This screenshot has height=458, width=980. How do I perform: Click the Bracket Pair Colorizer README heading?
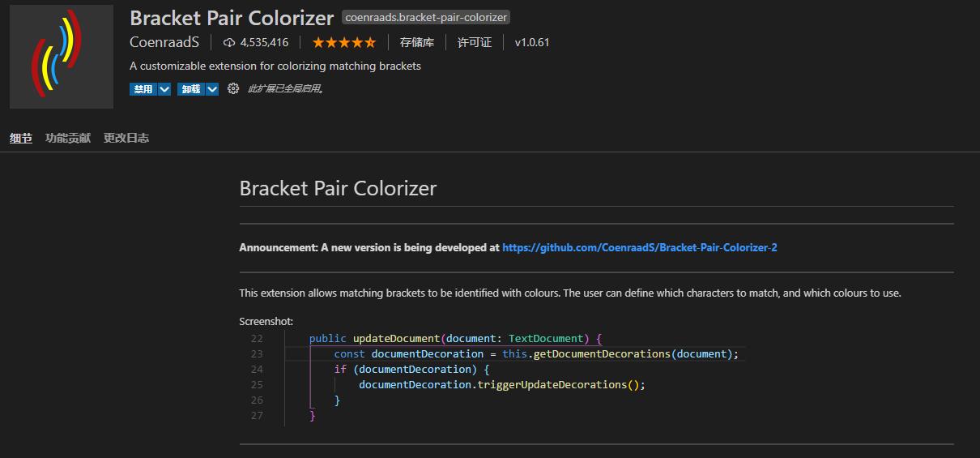tap(338, 188)
